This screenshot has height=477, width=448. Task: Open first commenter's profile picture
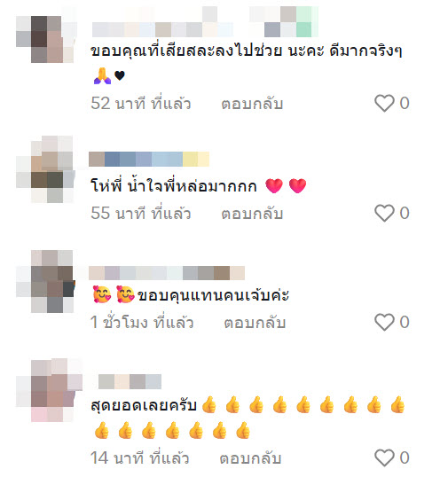click(45, 39)
